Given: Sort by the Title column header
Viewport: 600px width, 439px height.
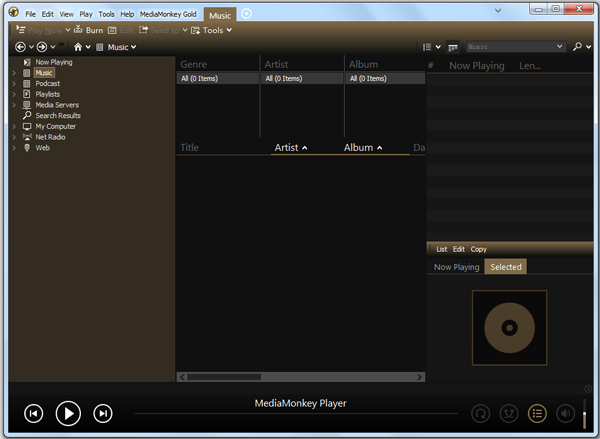Looking at the screenshot, I should (189, 147).
